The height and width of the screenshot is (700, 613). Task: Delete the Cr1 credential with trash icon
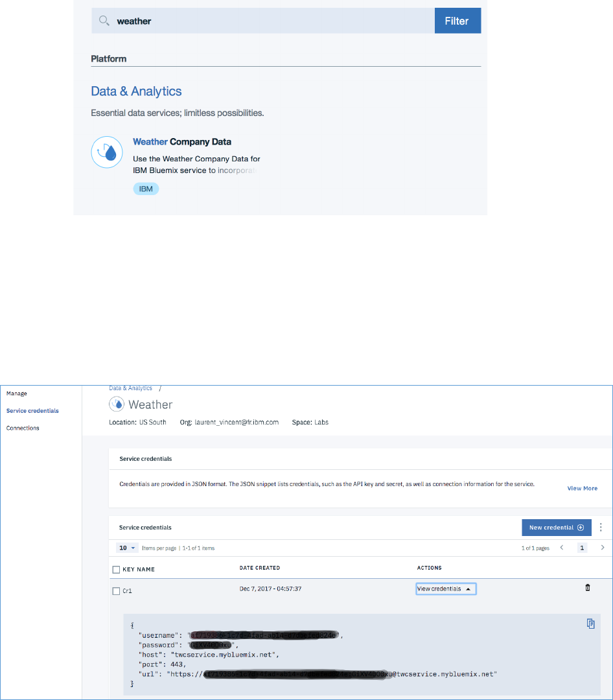588,587
